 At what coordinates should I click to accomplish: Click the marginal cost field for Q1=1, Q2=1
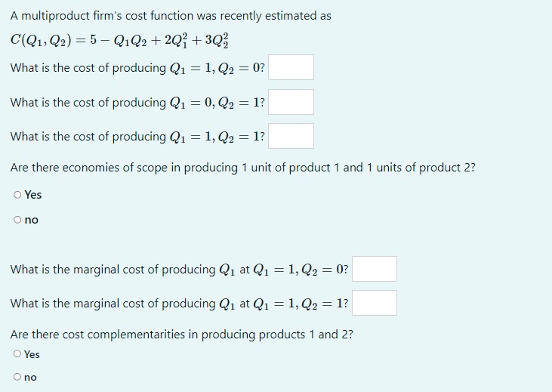point(375,303)
